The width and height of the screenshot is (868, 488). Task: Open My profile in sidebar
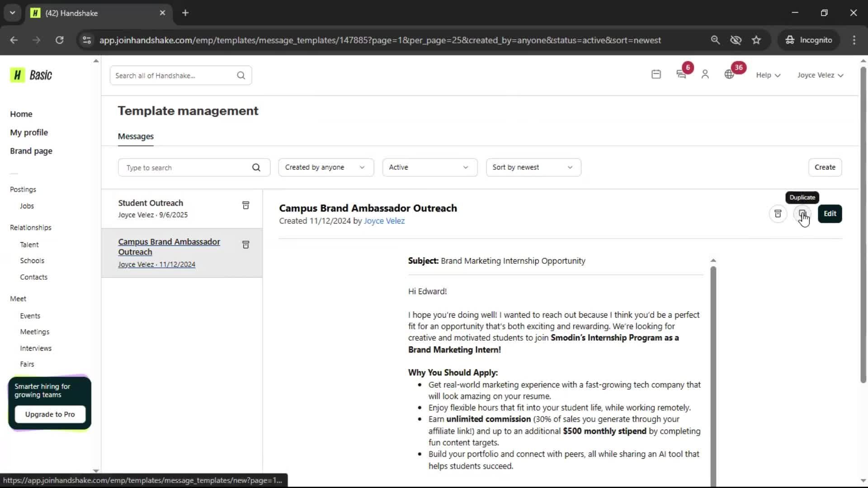point(29,132)
